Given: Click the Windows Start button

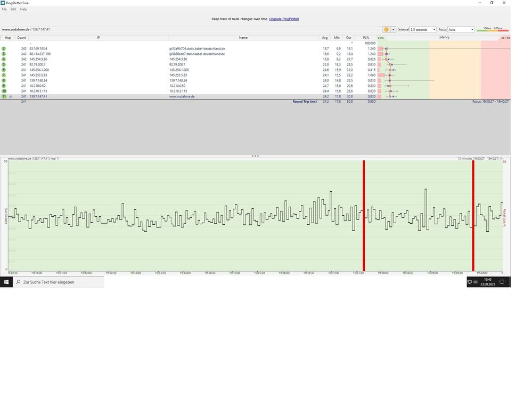Looking at the screenshot, I should (6, 282).
